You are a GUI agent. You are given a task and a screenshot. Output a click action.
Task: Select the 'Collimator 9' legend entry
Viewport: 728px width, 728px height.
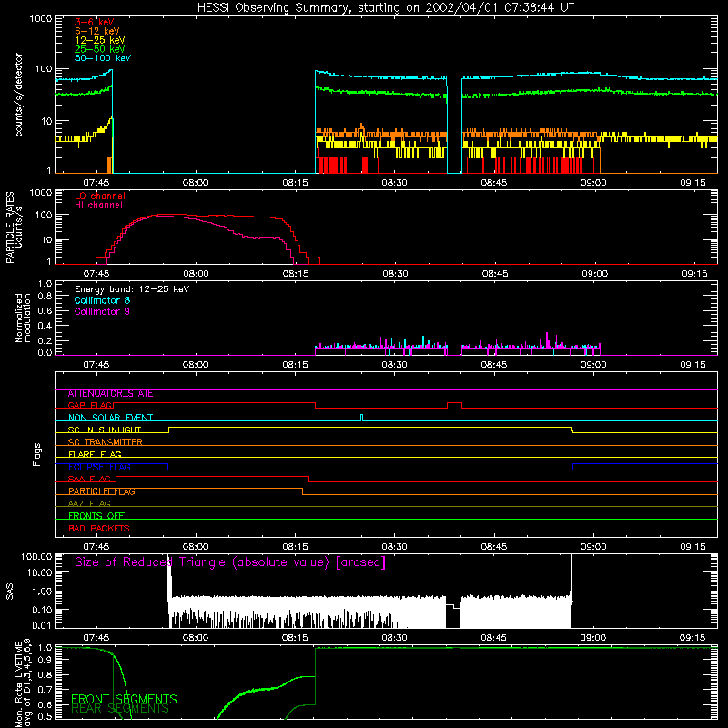point(102,311)
